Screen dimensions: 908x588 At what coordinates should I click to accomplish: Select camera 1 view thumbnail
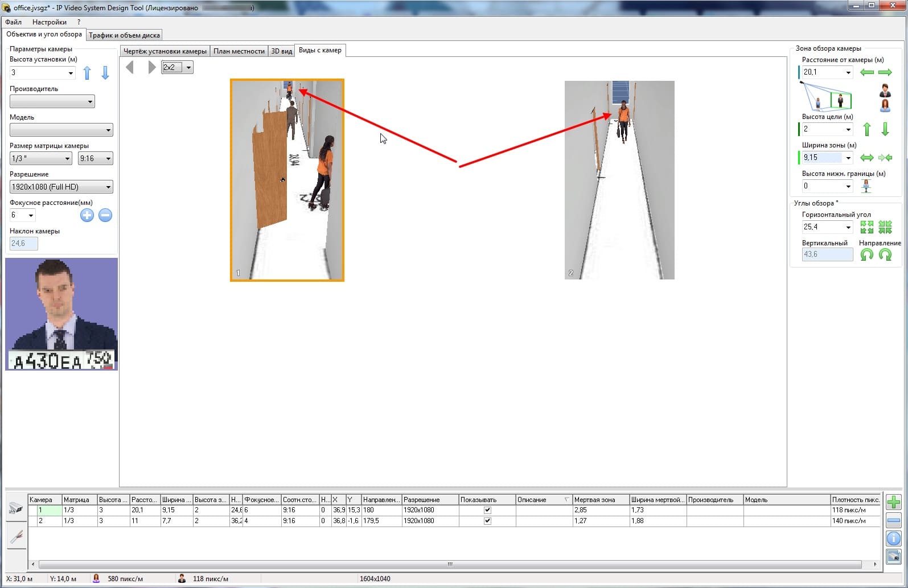(287, 180)
